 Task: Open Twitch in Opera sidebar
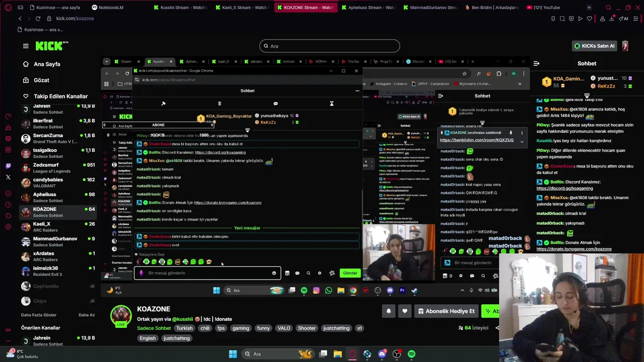[8, 166]
